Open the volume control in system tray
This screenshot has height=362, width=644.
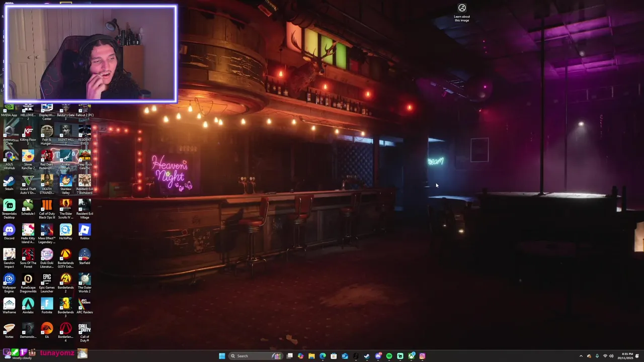pos(611,356)
